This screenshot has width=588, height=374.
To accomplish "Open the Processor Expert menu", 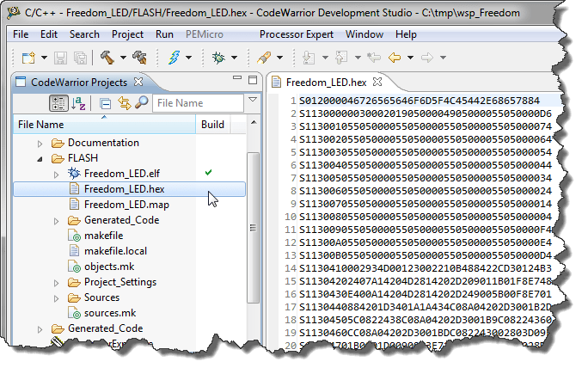I will point(297,34).
